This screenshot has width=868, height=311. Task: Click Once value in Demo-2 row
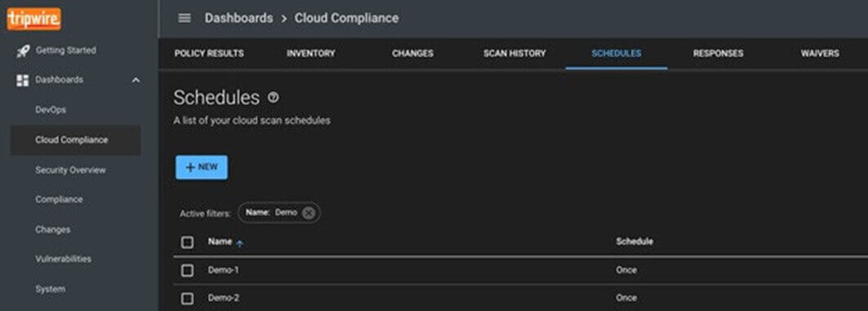point(626,298)
